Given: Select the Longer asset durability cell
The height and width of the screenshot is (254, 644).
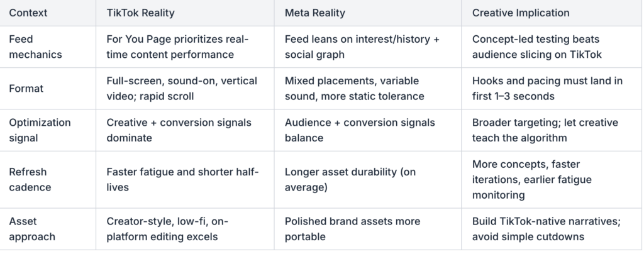Looking at the screenshot, I should (x=367, y=179).
